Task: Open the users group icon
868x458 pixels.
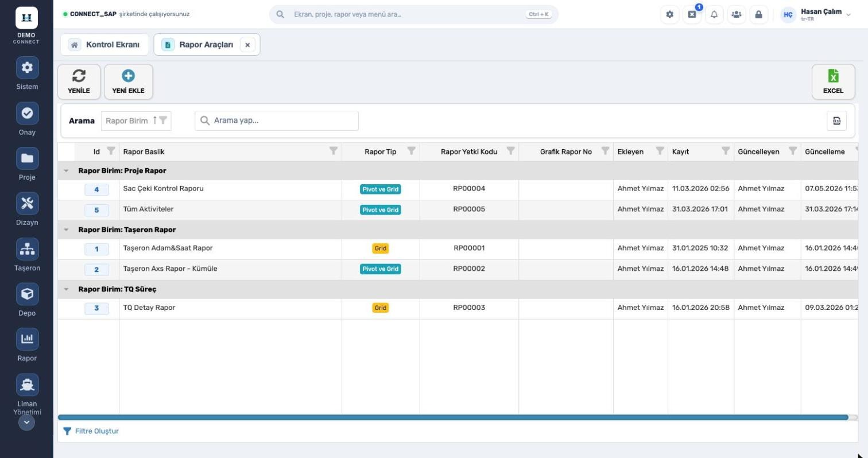Action: 737,14
